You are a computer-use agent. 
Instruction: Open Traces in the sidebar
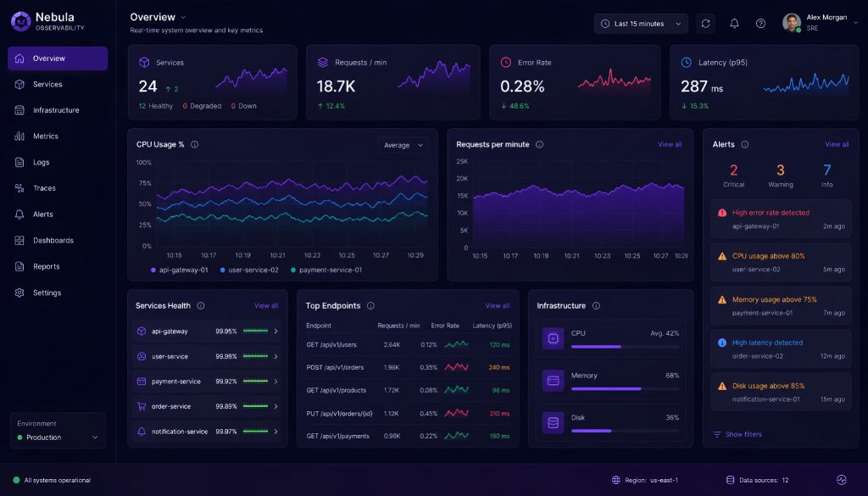point(58,188)
